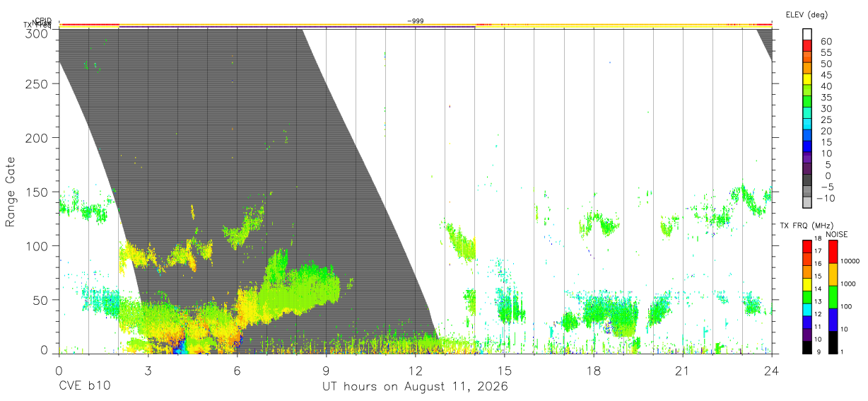Click range gate tick label 150
This screenshot has width=868, height=401.
(x=37, y=192)
